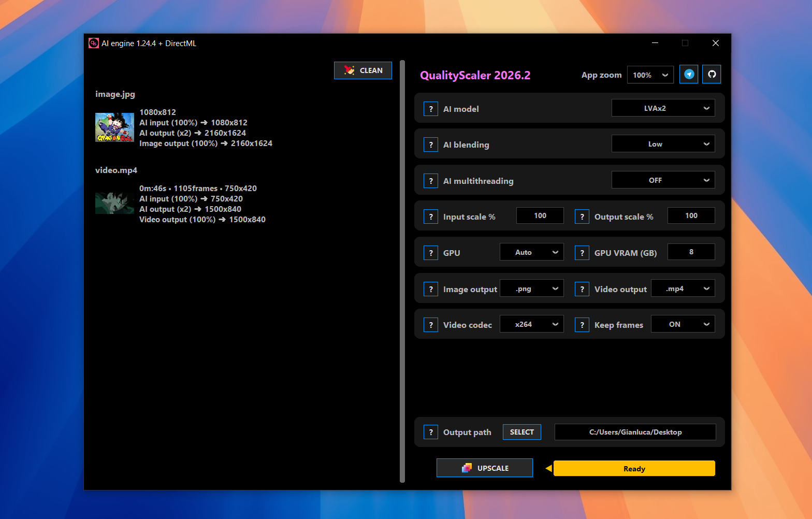Click the Input scale % field
Viewport: 812px width, 519px height.
(540, 215)
